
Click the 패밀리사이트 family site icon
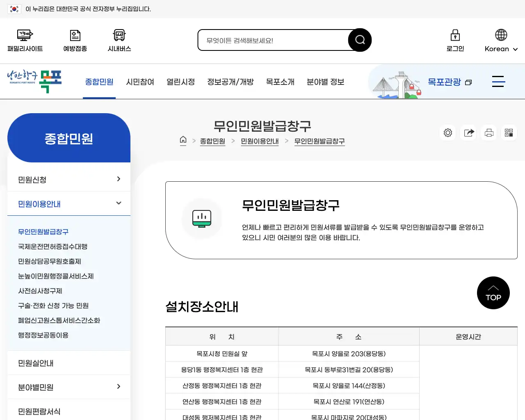(x=25, y=40)
